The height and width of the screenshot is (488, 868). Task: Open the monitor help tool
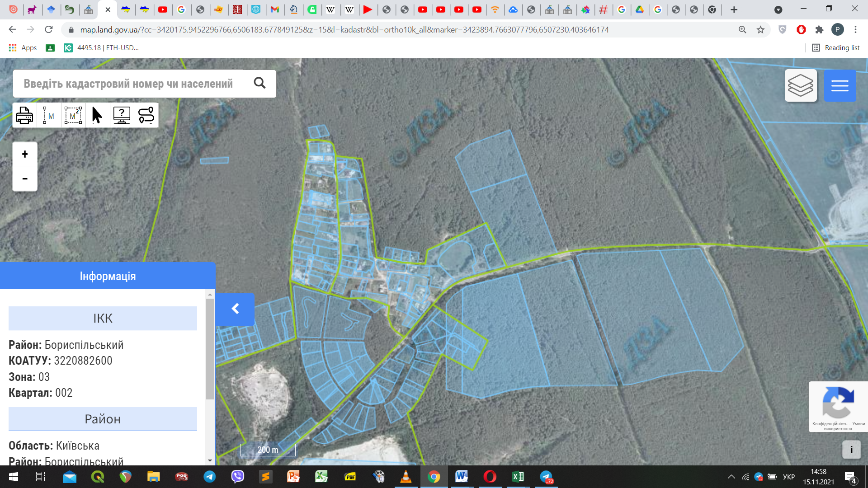coord(122,116)
